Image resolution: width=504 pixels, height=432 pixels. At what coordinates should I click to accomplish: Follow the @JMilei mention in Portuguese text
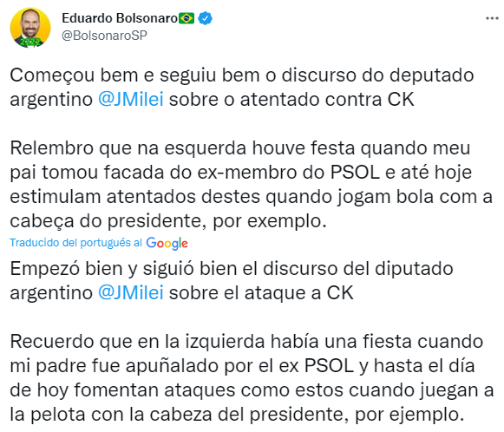click(131, 99)
